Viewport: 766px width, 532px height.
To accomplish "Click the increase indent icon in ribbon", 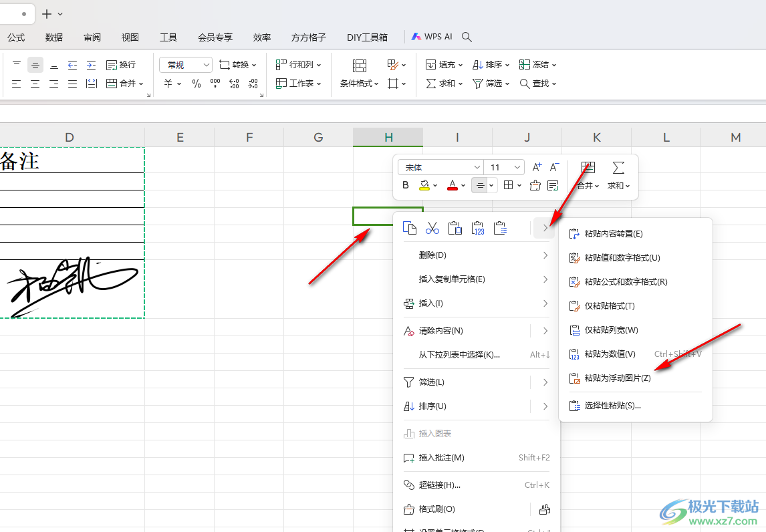I will pyautogui.click(x=91, y=64).
